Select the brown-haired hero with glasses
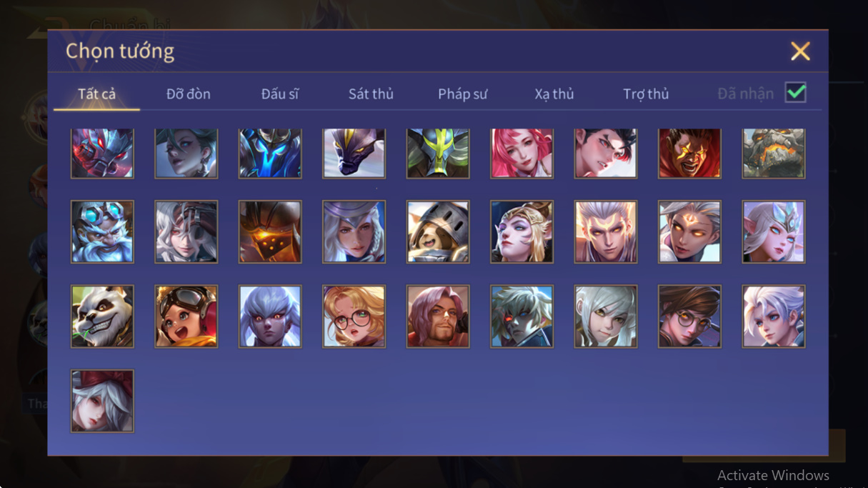The height and width of the screenshot is (488, 868). [689, 317]
